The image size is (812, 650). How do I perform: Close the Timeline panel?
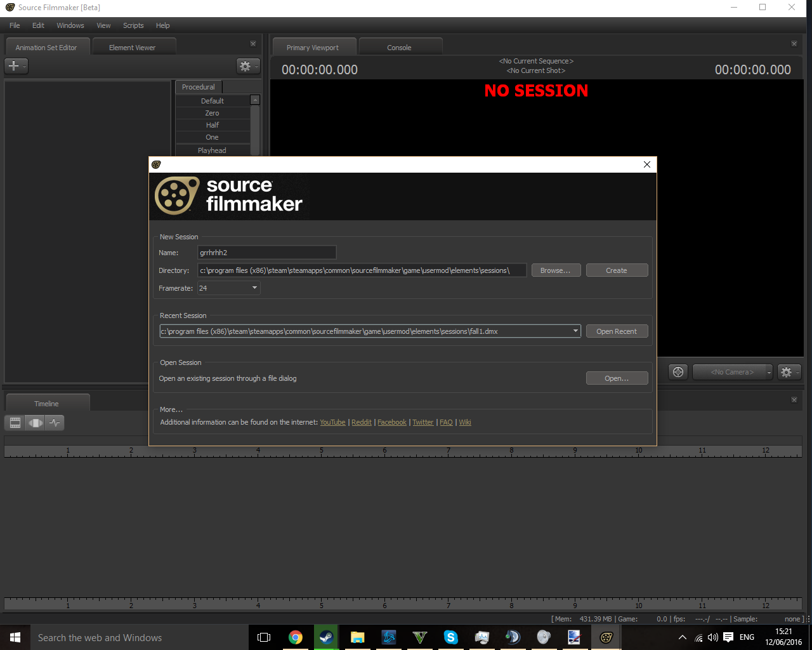[x=794, y=400]
